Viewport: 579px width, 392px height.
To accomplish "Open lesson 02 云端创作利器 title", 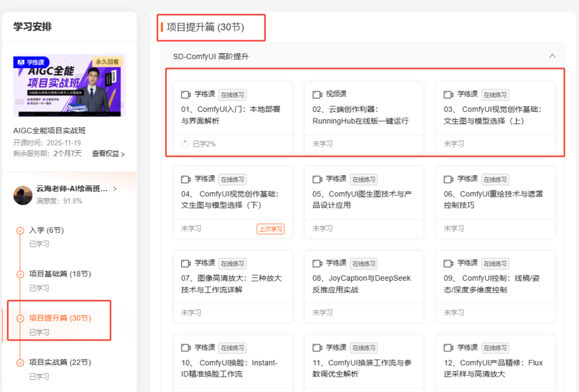I will point(361,115).
